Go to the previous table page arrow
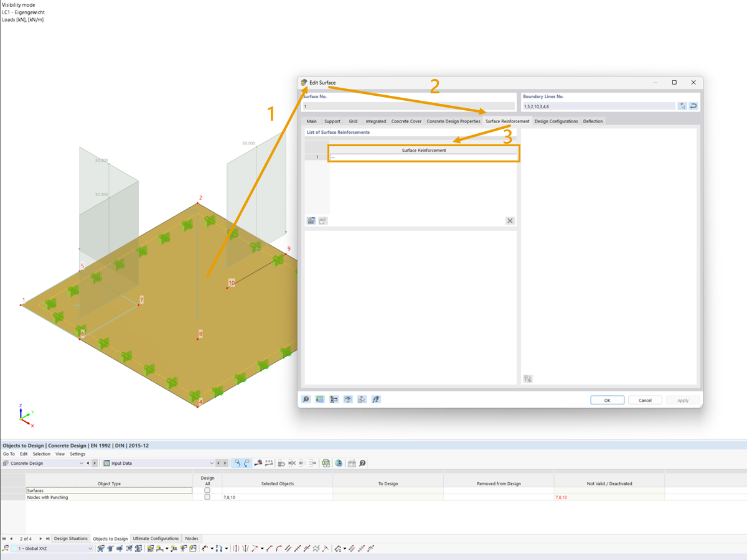 11,538
